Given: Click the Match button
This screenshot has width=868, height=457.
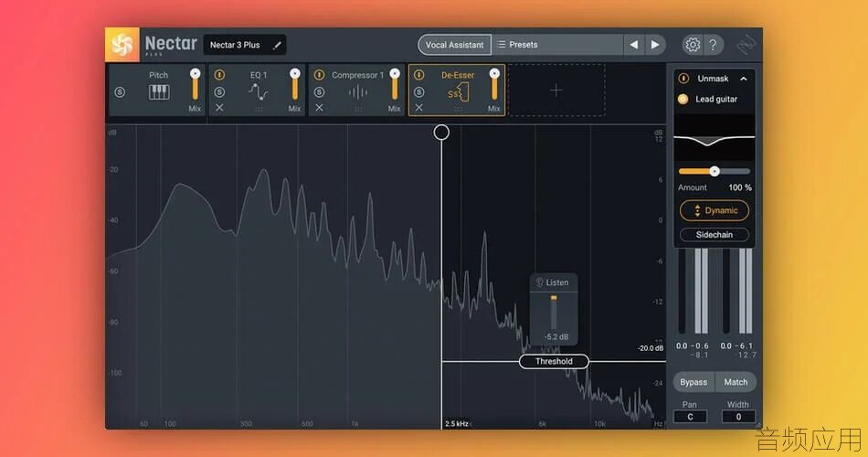Looking at the screenshot, I should (736, 382).
